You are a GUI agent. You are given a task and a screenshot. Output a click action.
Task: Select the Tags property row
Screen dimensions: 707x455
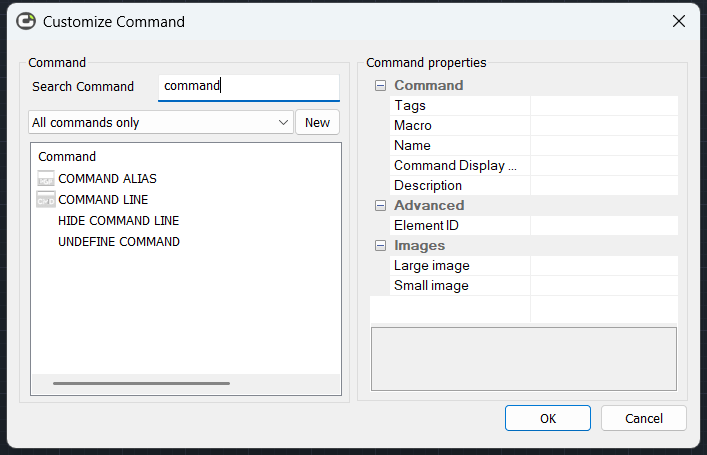point(534,106)
